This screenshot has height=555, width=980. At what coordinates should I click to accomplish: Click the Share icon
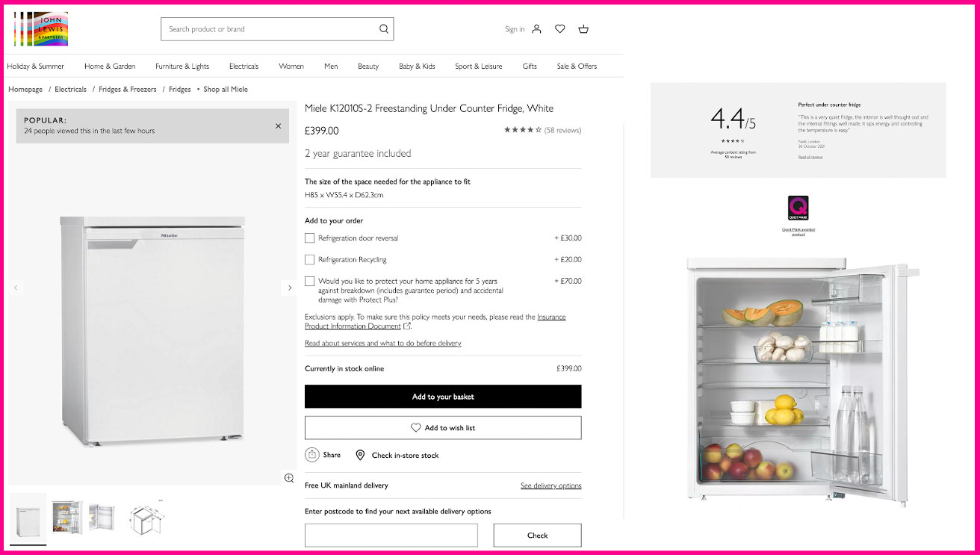(x=312, y=455)
